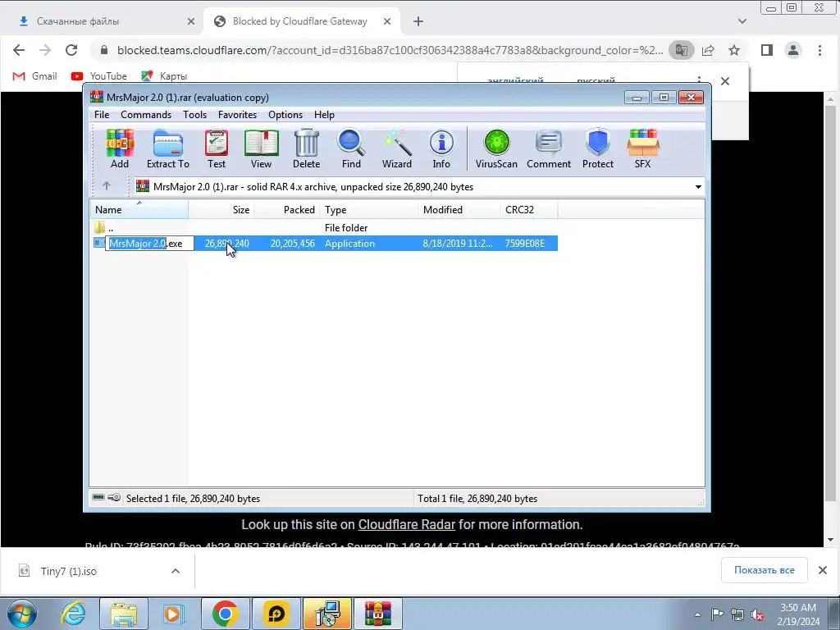The image size is (840, 630).
Task: Sort by the Size column header
Action: [221, 209]
